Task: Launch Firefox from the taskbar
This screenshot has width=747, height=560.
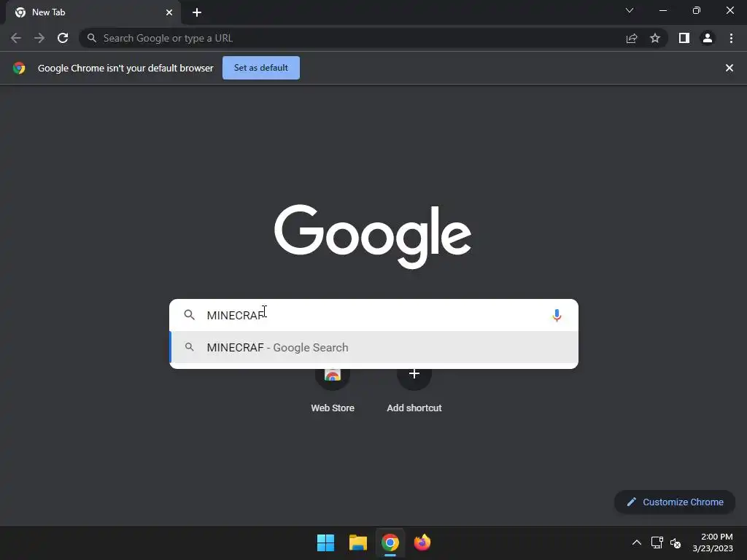Action: point(422,542)
